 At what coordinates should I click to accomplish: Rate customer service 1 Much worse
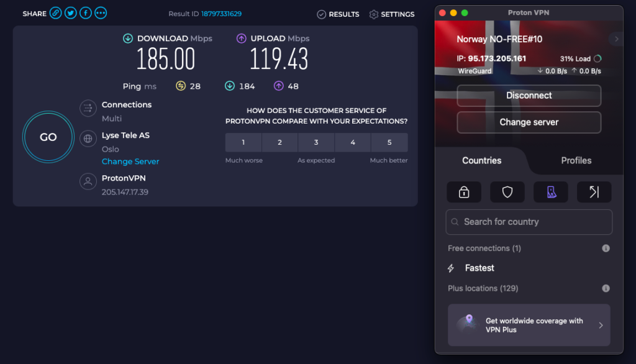243,142
